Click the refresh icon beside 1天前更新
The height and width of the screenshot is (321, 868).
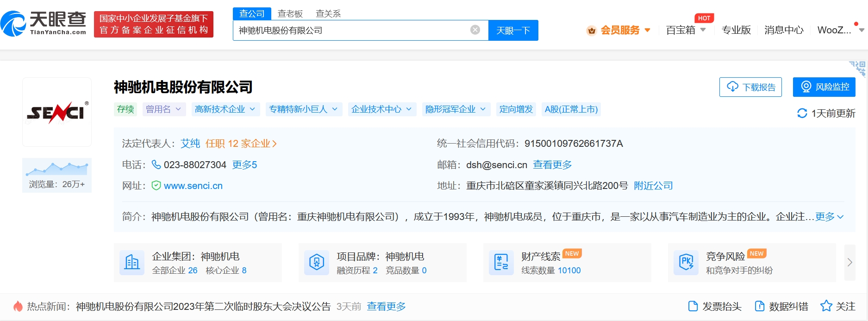click(802, 113)
